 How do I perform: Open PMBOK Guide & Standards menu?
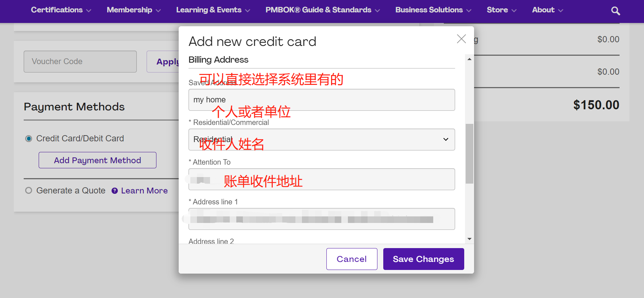(x=322, y=10)
